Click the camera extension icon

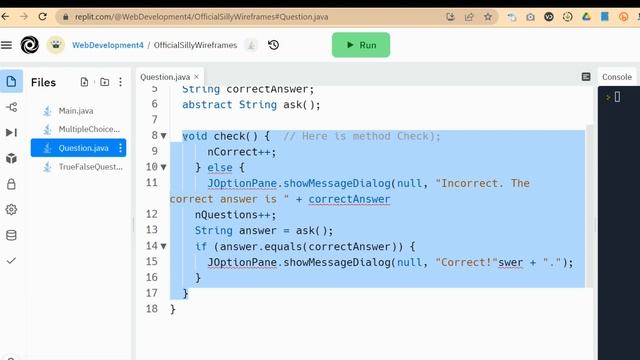coord(530,17)
